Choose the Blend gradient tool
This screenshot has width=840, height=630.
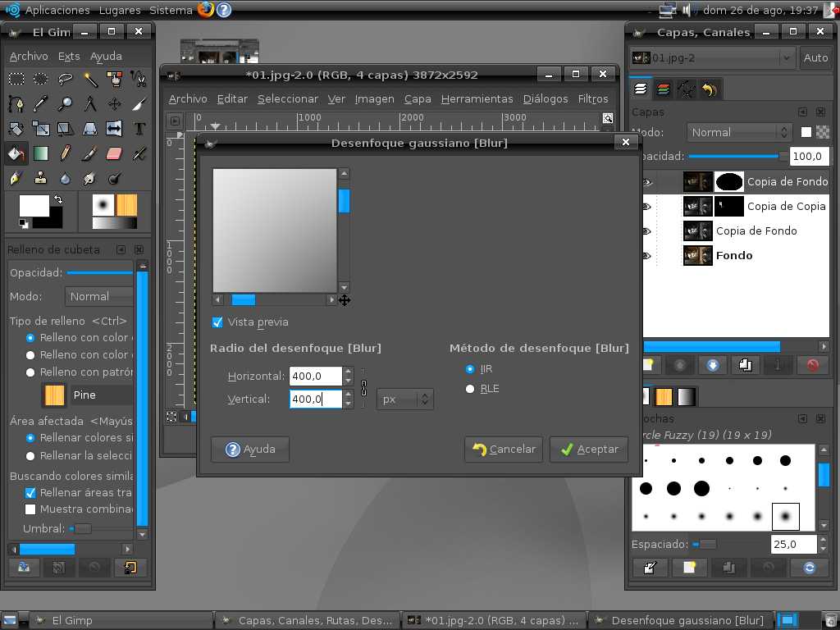(x=41, y=153)
